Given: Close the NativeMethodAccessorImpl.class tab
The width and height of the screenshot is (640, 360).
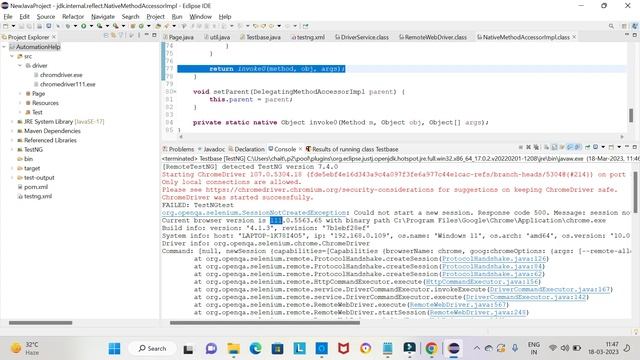Looking at the screenshot, I should pyautogui.click(x=574, y=37).
